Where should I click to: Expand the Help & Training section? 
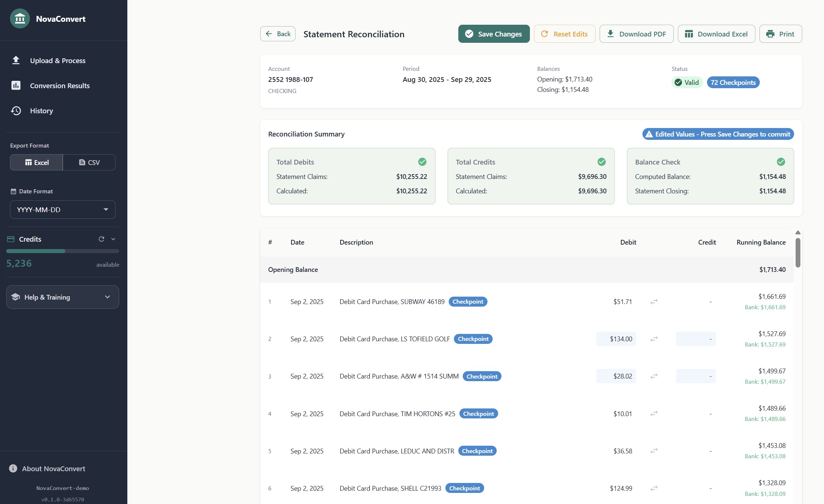tap(62, 297)
